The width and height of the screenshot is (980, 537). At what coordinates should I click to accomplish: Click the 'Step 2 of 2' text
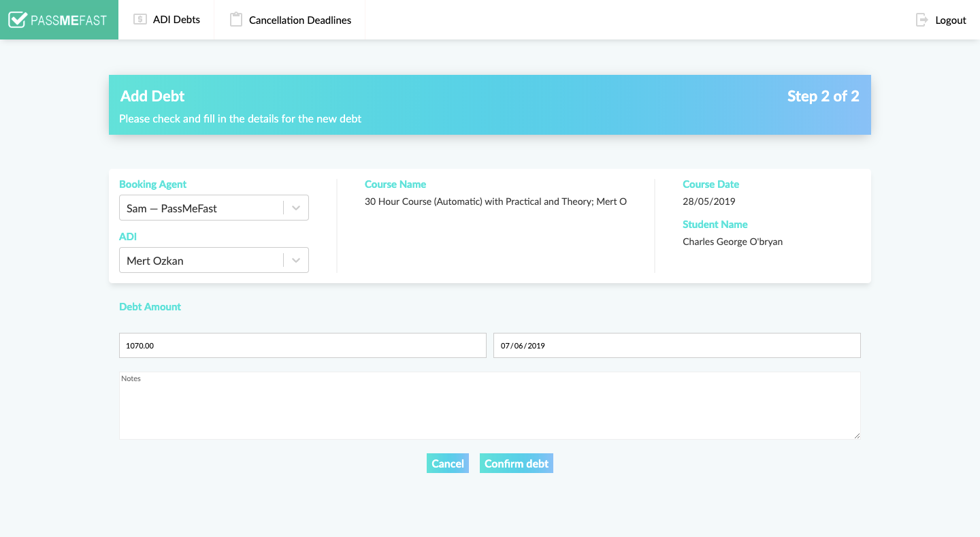(x=823, y=96)
